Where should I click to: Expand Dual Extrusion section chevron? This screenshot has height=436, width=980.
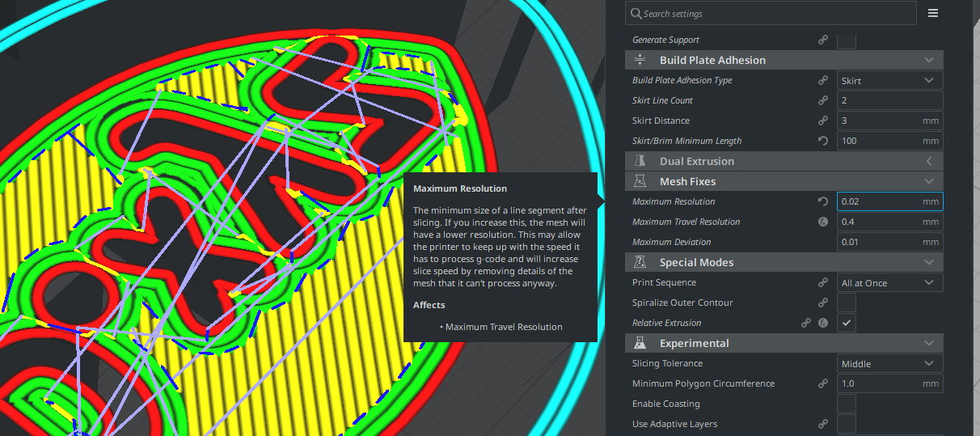929,161
